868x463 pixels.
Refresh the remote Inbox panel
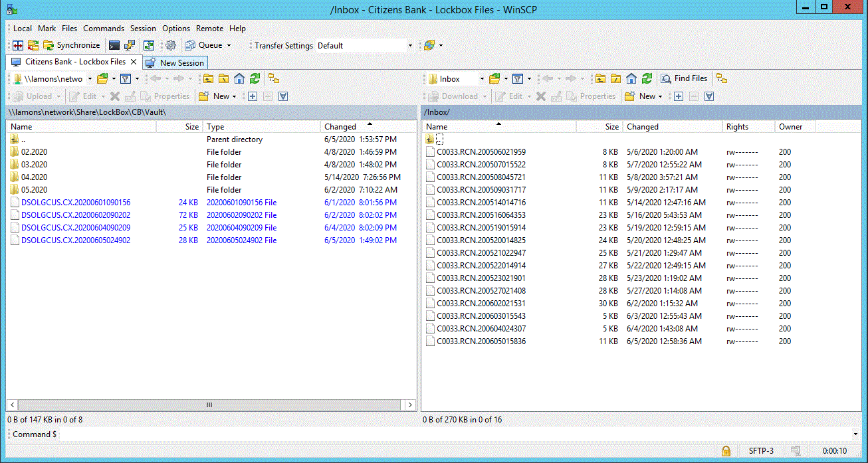pyautogui.click(x=647, y=78)
